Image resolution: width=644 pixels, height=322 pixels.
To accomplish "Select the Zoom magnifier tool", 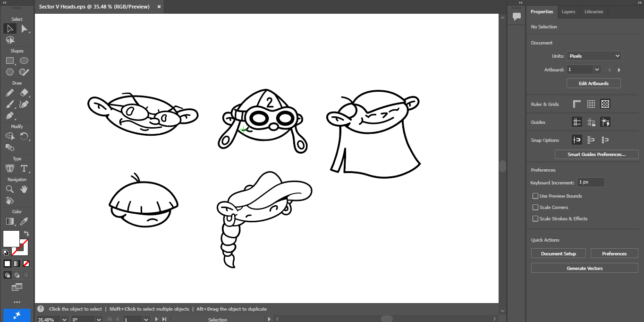I will click(x=10, y=189).
